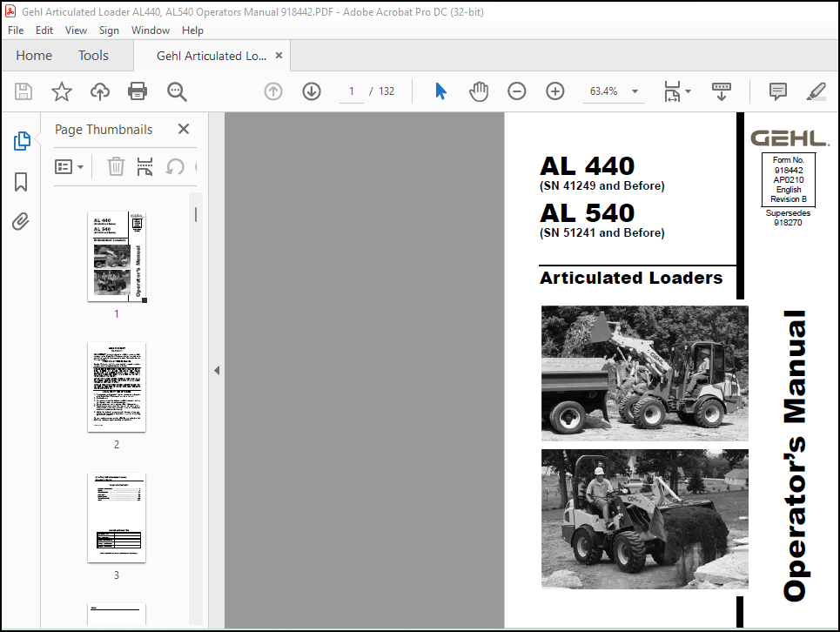Zoom in with plus icon
The width and height of the screenshot is (840, 632).
coord(555,91)
